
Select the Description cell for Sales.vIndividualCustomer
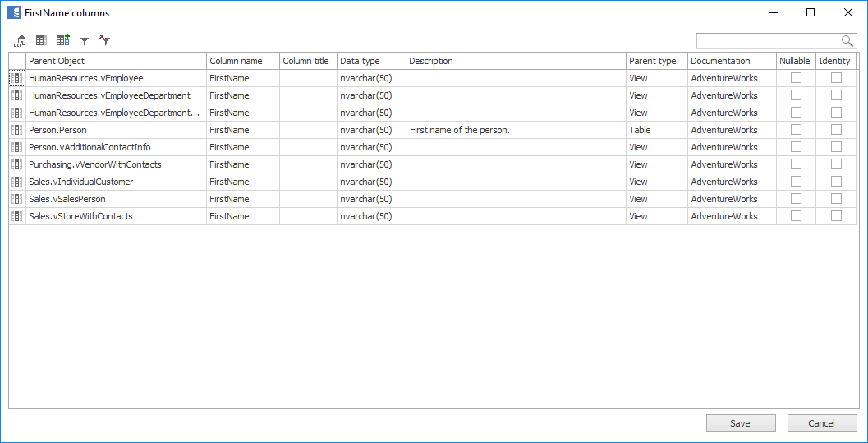coord(515,182)
